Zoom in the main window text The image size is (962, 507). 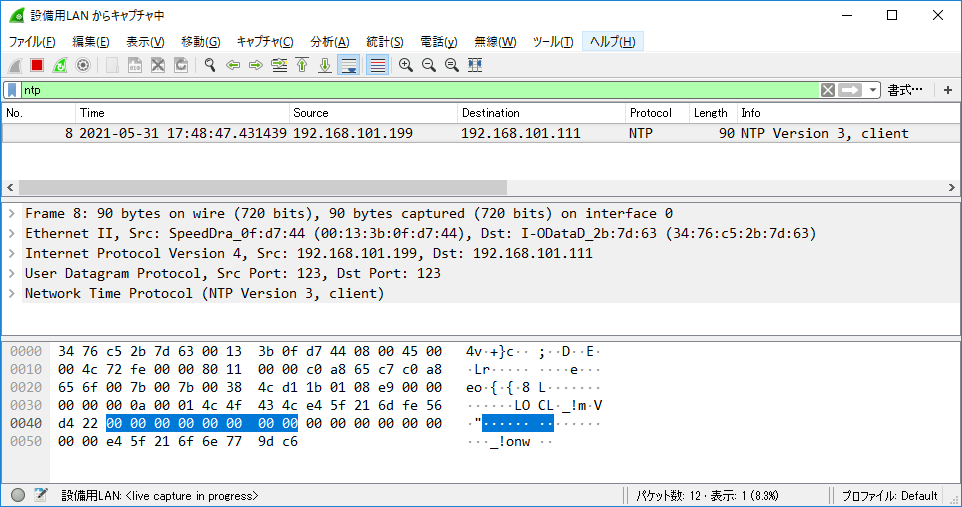pos(406,65)
